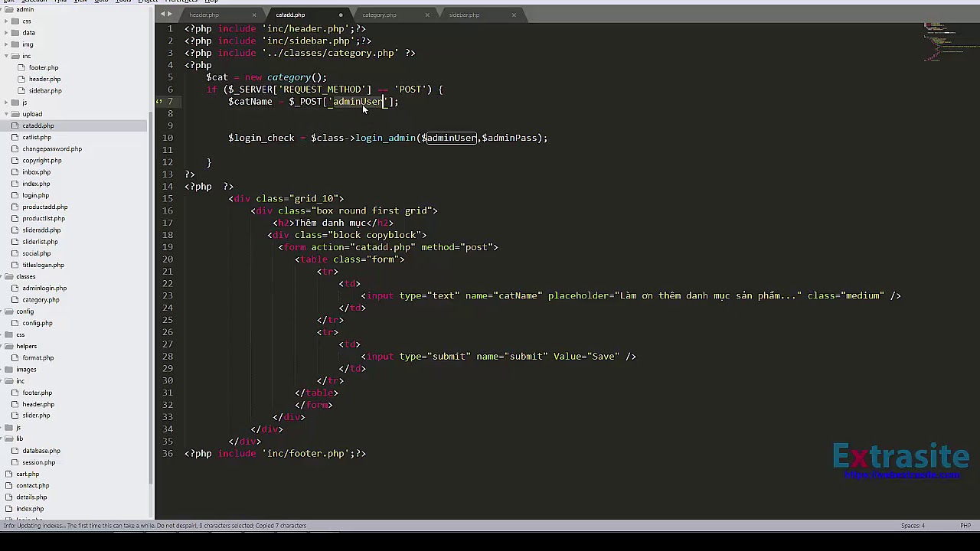Click the file icon beside adminlogin.php
The image size is (980, 551).
15,289
